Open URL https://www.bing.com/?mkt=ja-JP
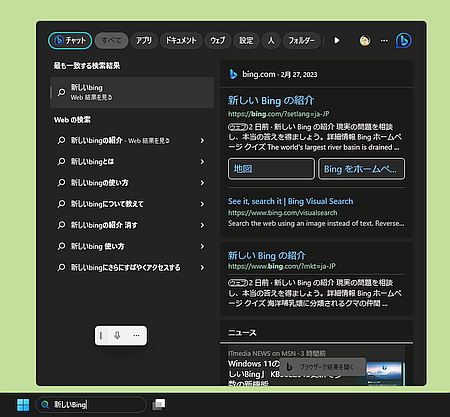 282,266
